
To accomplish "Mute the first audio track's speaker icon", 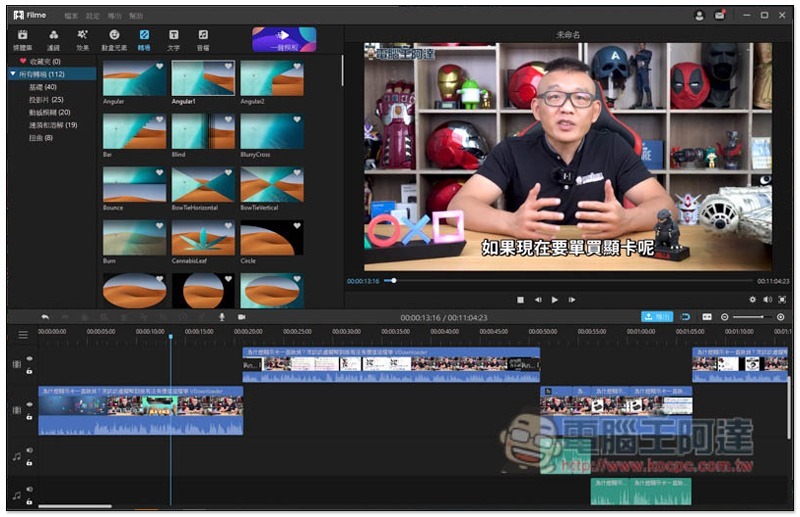I will (30, 450).
